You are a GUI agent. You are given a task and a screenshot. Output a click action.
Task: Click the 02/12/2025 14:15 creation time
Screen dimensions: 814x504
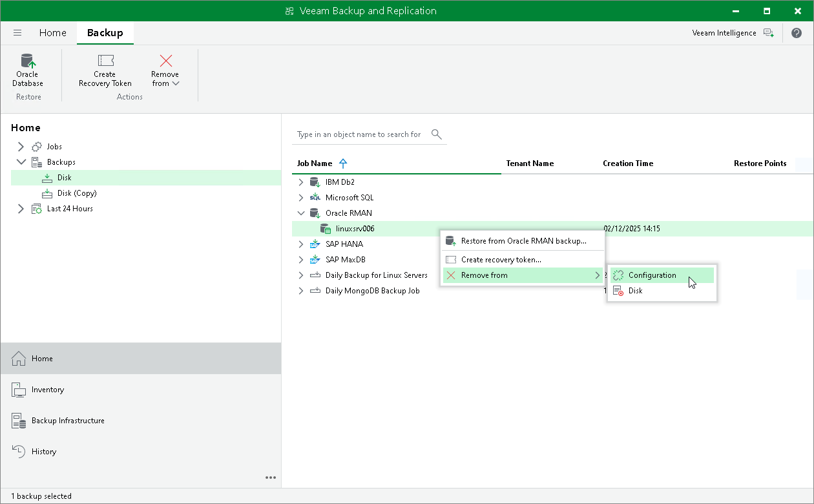point(632,229)
